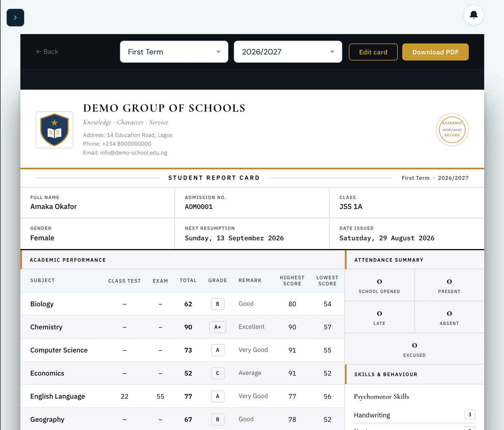Download the report card as PDF
The width and height of the screenshot is (504, 430).
click(435, 52)
